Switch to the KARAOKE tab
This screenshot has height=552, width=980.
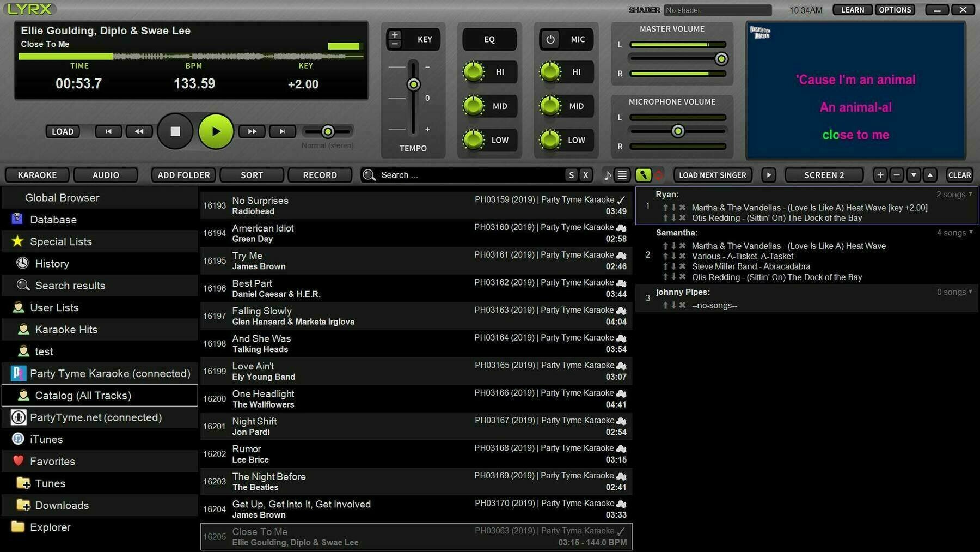point(36,175)
